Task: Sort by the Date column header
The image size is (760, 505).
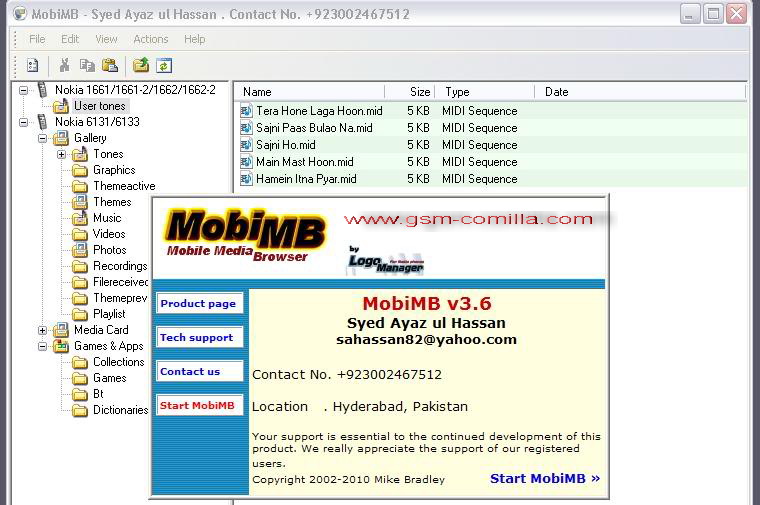Action: 640,92
